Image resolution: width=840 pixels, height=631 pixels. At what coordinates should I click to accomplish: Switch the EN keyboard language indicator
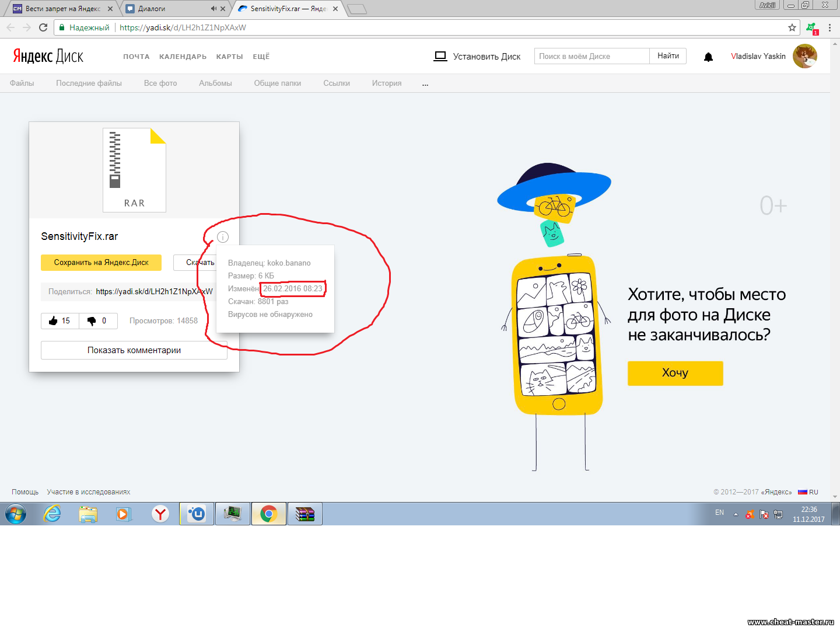coord(719,513)
